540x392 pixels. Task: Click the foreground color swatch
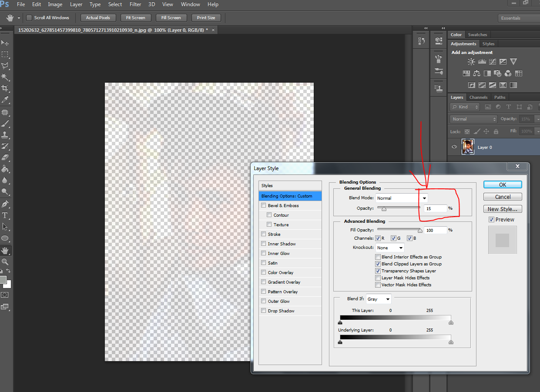pos(3,279)
